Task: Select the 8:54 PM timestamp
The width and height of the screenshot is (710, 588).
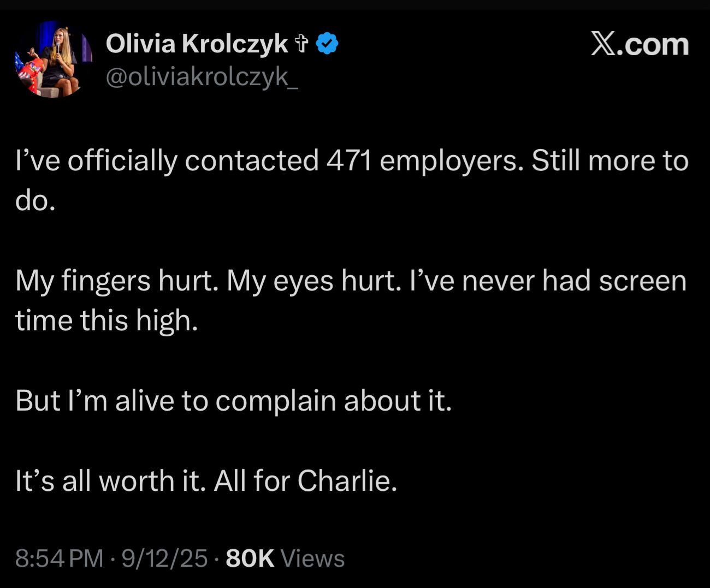Action: (x=59, y=558)
